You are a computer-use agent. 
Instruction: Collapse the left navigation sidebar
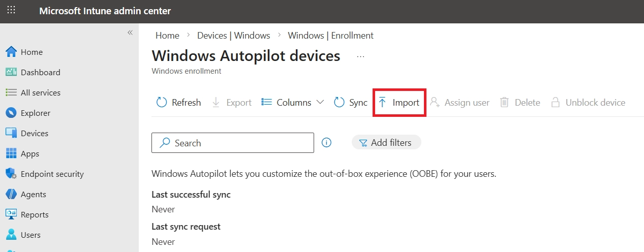pos(130,33)
